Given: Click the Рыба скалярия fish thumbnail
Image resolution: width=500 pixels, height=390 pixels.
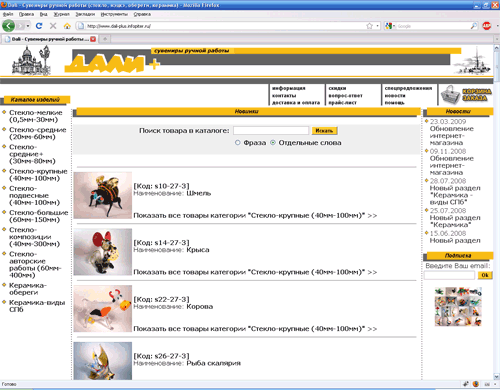Looking at the screenshot, I should (103, 361).
